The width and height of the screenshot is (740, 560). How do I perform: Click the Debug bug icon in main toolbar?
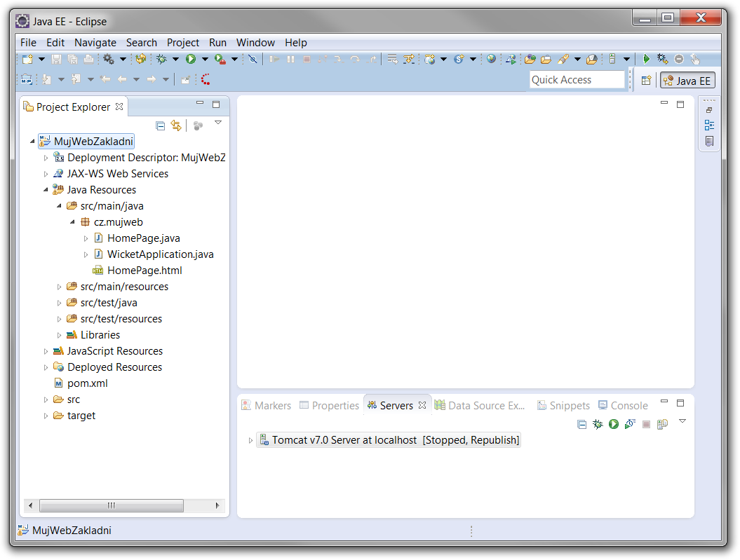(161, 60)
